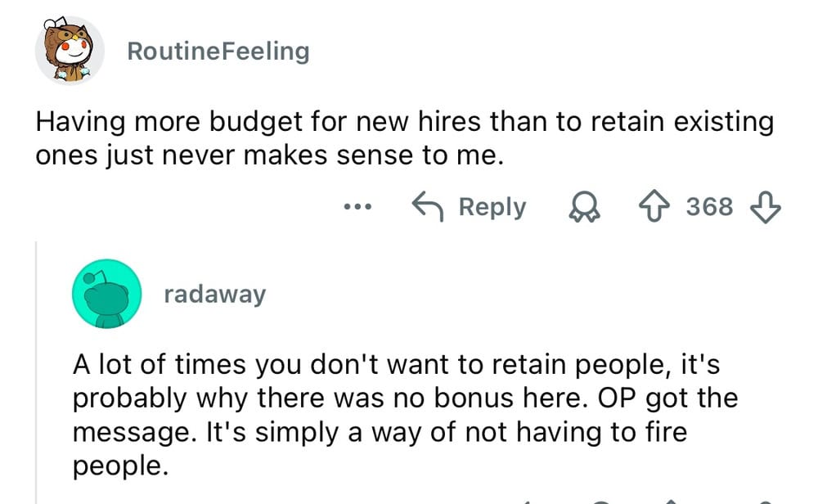The width and height of the screenshot is (818, 504).
Task: Click the "Reply" text label
Action: click(492, 206)
